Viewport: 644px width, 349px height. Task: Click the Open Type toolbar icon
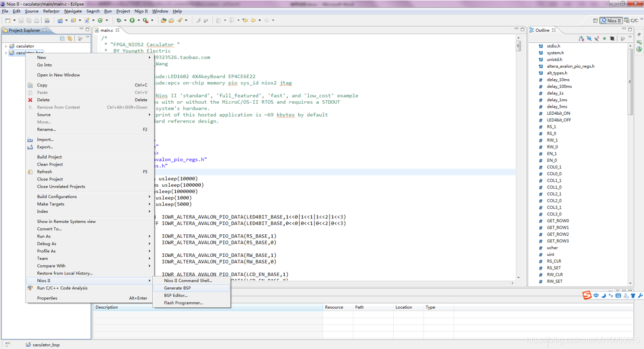point(163,20)
